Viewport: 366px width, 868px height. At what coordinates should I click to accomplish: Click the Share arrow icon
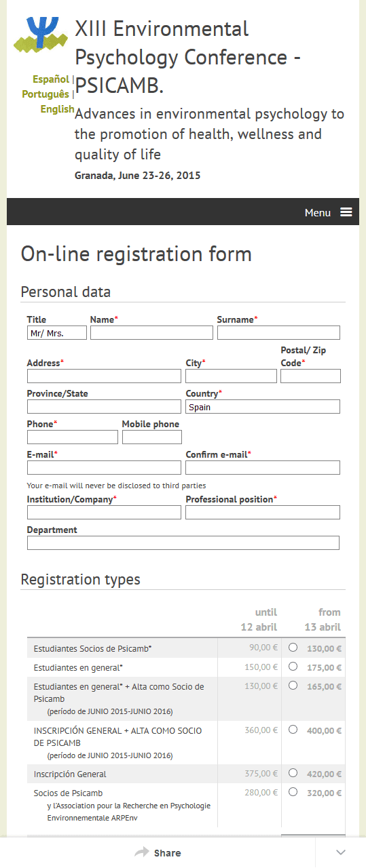(141, 852)
